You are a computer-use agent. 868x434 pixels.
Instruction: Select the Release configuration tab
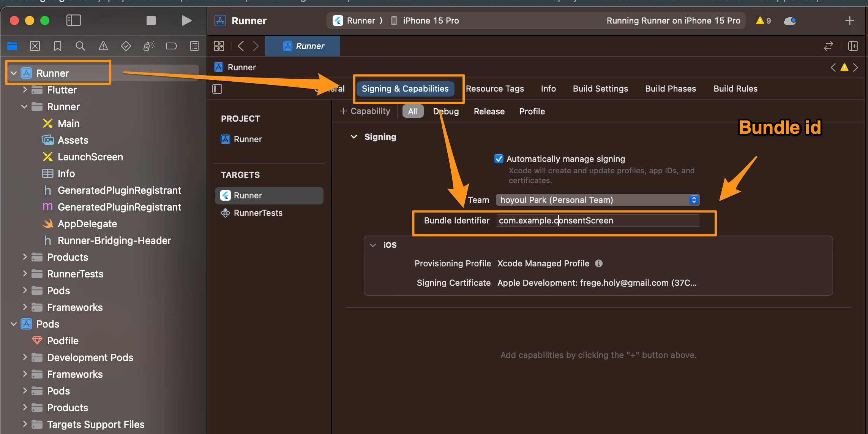(x=489, y=111)
